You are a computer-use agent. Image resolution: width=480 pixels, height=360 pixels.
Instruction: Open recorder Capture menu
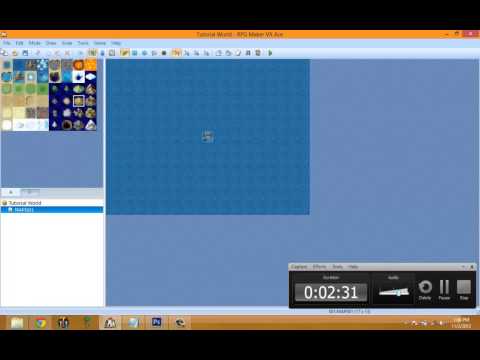pyautogui.click(x=299, y=267)
